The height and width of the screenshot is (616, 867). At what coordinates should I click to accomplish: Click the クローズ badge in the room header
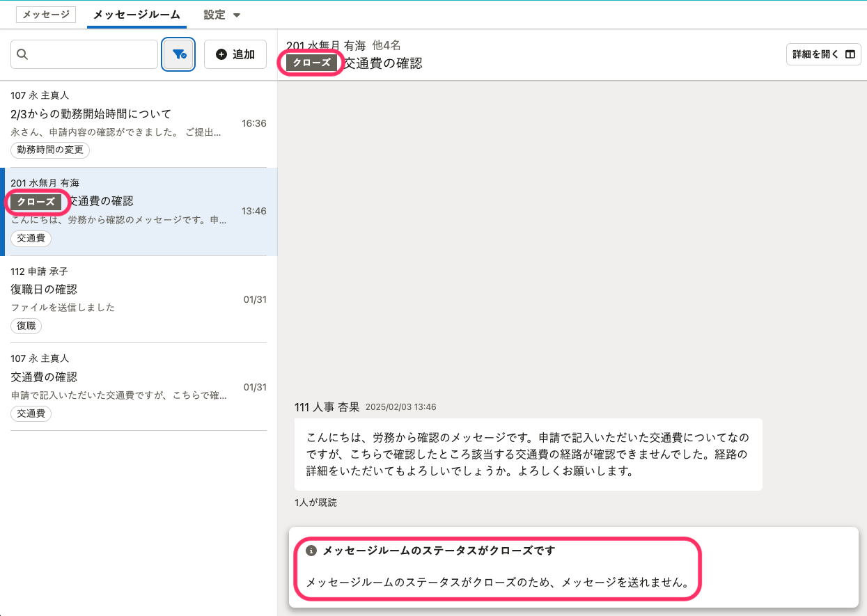[x=311, y=63]
